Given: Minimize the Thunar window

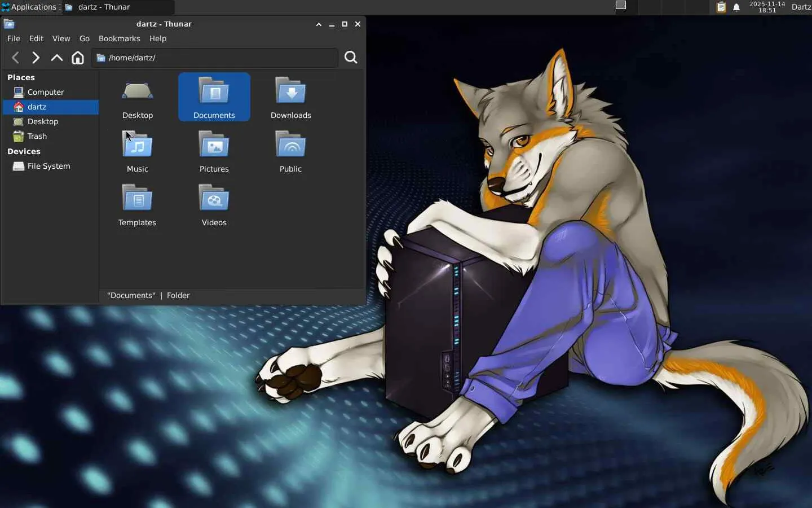Looking at the screenshot, I should [x=332, y=24].
